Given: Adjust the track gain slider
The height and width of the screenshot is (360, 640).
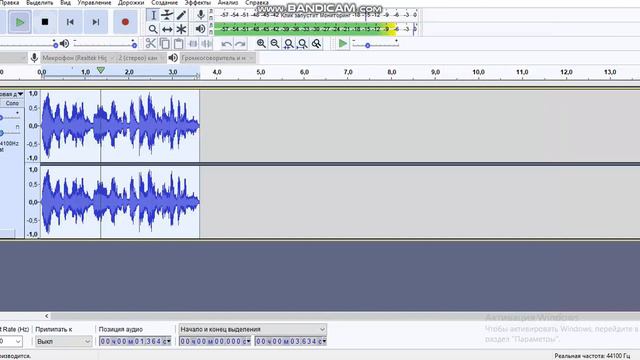Looking at the screenshot, I should [x=10, y=118].
